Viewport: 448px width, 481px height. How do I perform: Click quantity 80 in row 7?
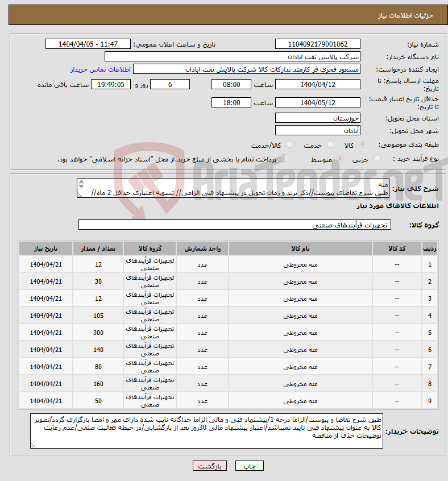[98, 367]
